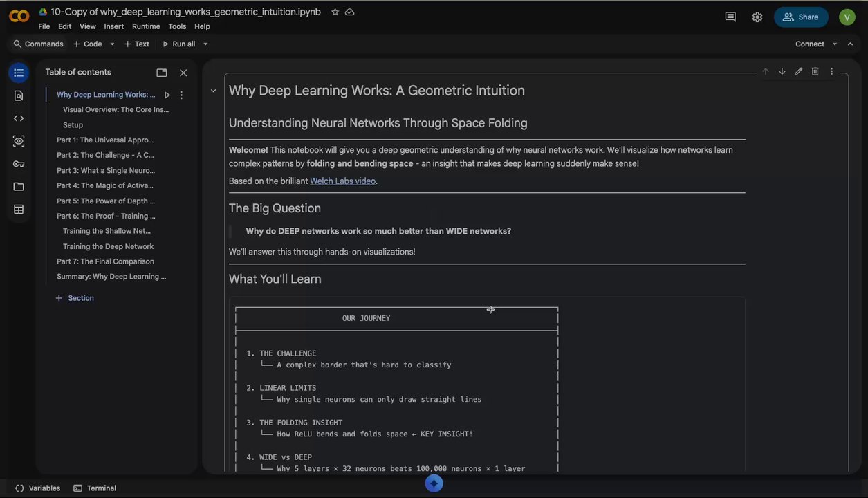Go to Part 7: The Final Comparison
The height and width of the screenshot is (498, 868).
pyautogui.click(x=105, y=261)
